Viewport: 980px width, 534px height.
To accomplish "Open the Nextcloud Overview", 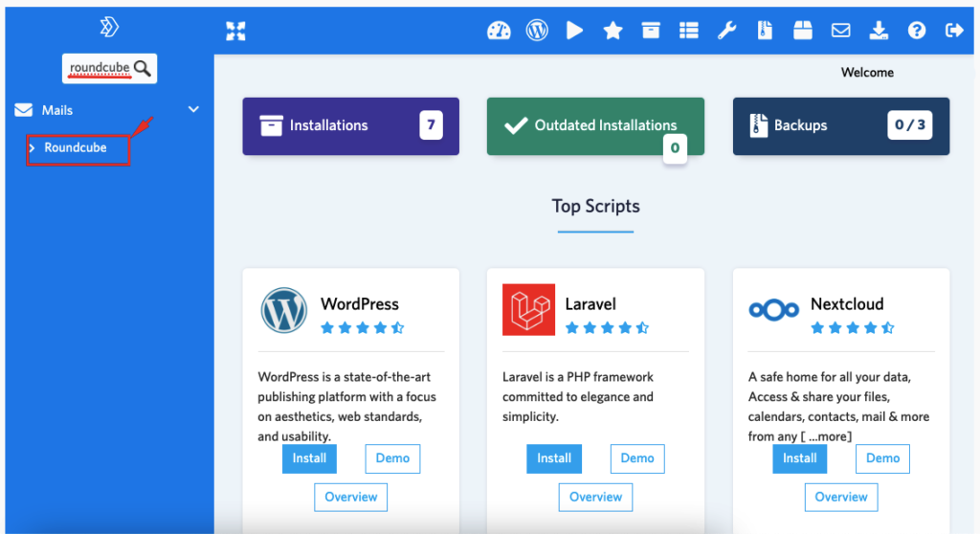I will [841, 497].
